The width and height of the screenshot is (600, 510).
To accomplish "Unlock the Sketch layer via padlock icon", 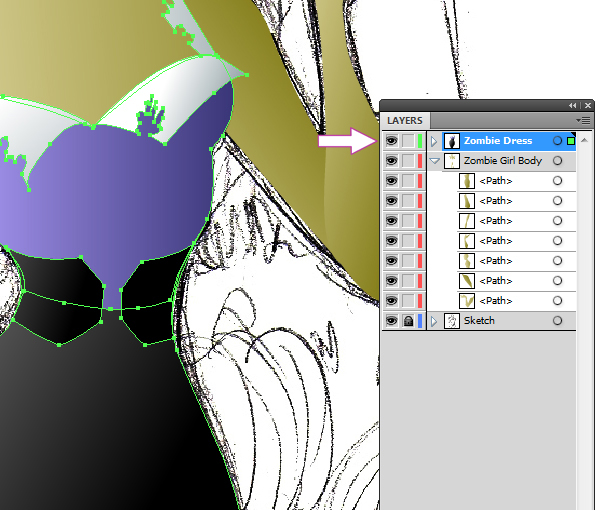I will [x=408, y=321].
